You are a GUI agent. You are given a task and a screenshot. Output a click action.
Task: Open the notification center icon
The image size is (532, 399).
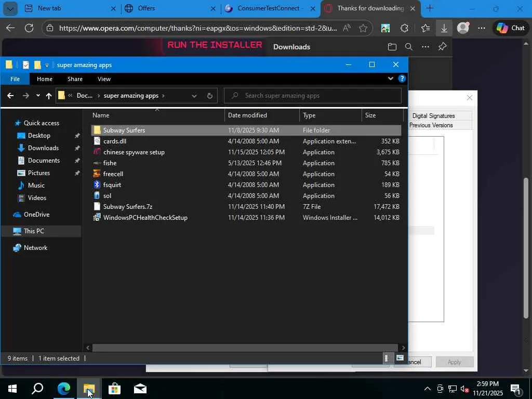point(516,389)
